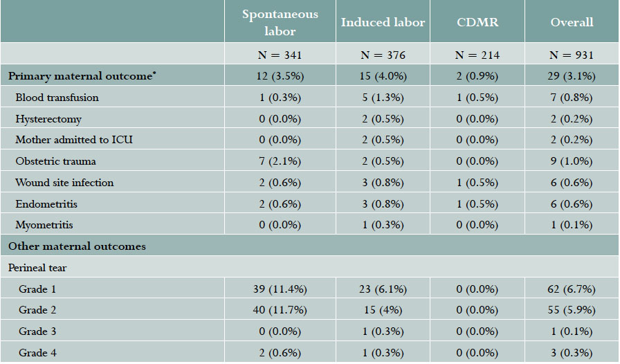
Task: Click the 29 (3.1%) overall cell
Action: tap(572, 76)
